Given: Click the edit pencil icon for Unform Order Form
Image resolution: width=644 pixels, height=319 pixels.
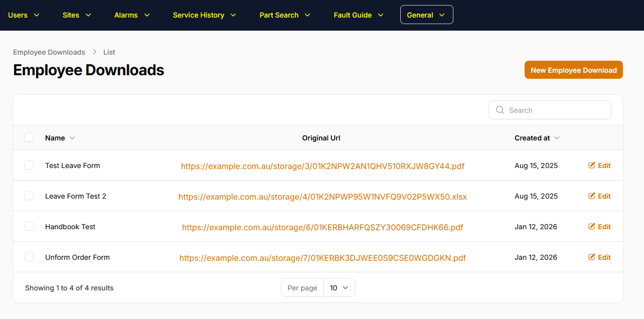Looking at the screenshot, I should (x=592, y=257).
